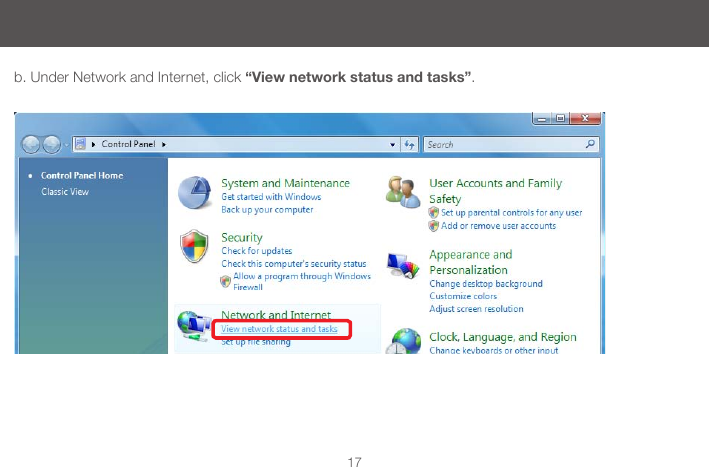Screen dimensions: 709x467
Task: Click the User Accounts people icon
Action: tap(403, 192)
